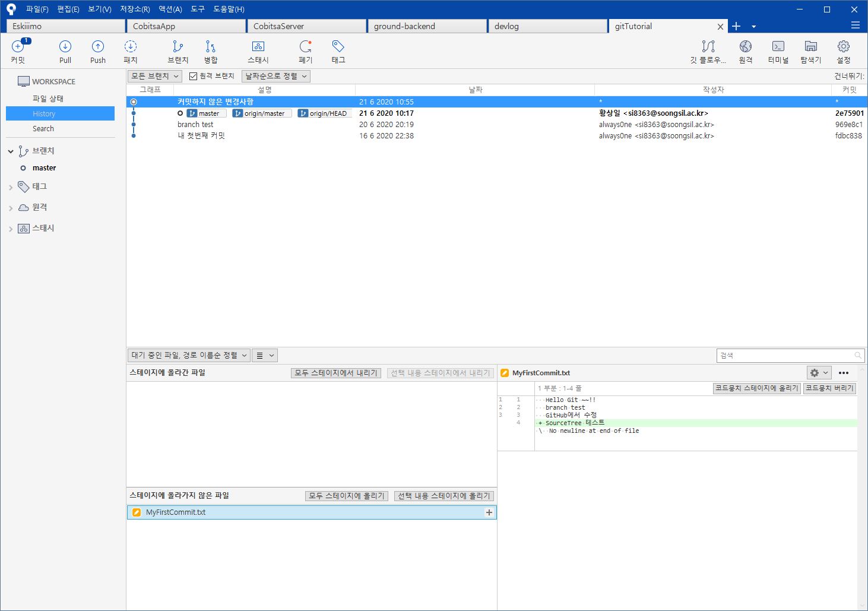
Task: Expand the 원격 section in sidebar
Action: click(x=11, y=208)
